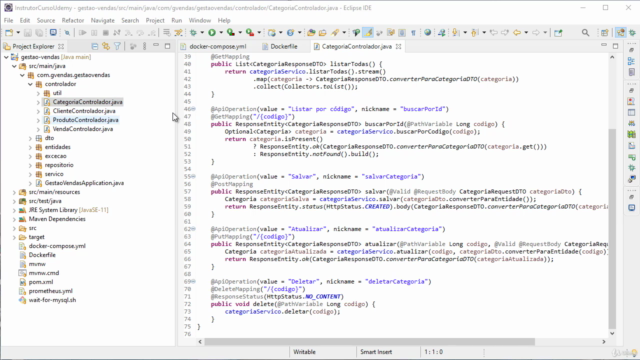The height and width of the screenshot is (360, 640).
Task: Open the Web Browser globe icon
Action: pyautogui.click(x=427, y=33)
